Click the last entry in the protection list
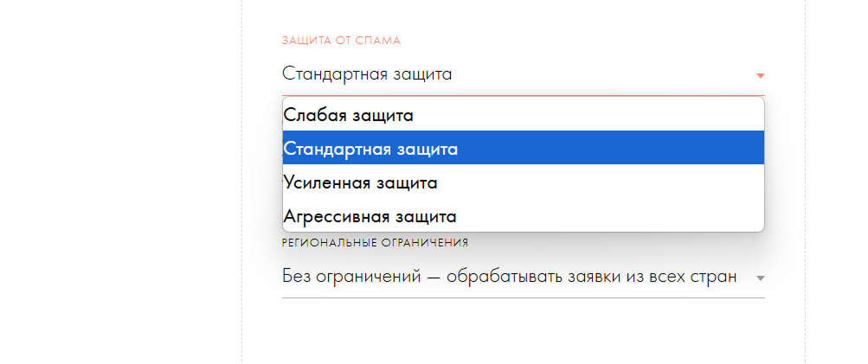Image resolution: width=868 pixels, height=364 pixels. pyautogui.click(x=523, y=215)
